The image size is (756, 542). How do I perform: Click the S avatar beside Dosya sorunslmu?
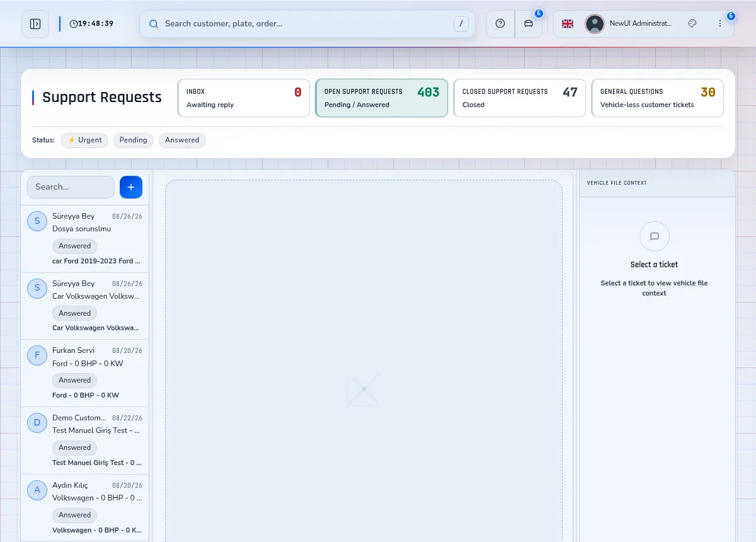point(37,221)
